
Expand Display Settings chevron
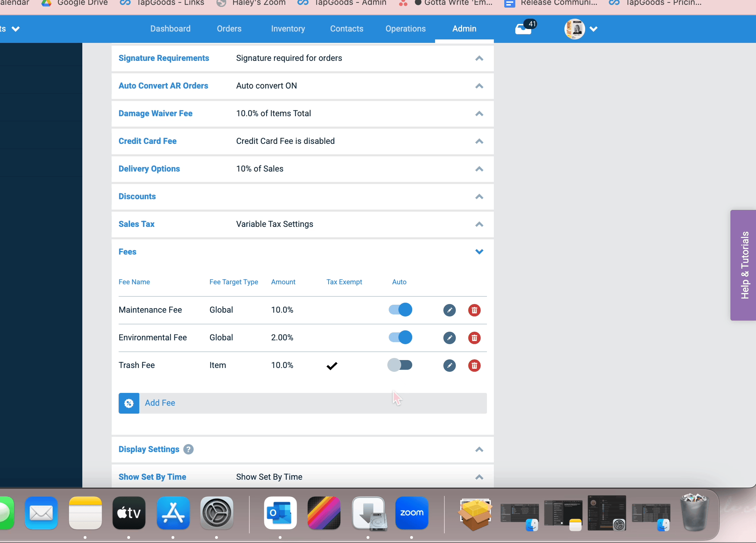click(479, 449)
